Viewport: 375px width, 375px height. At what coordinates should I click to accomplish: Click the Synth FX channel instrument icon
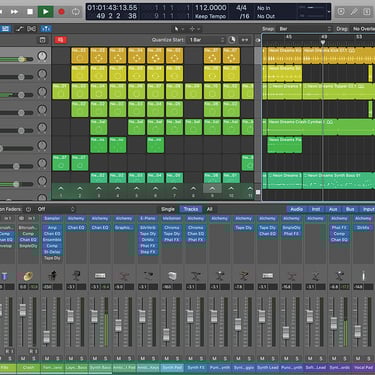(x=196, y=276)
